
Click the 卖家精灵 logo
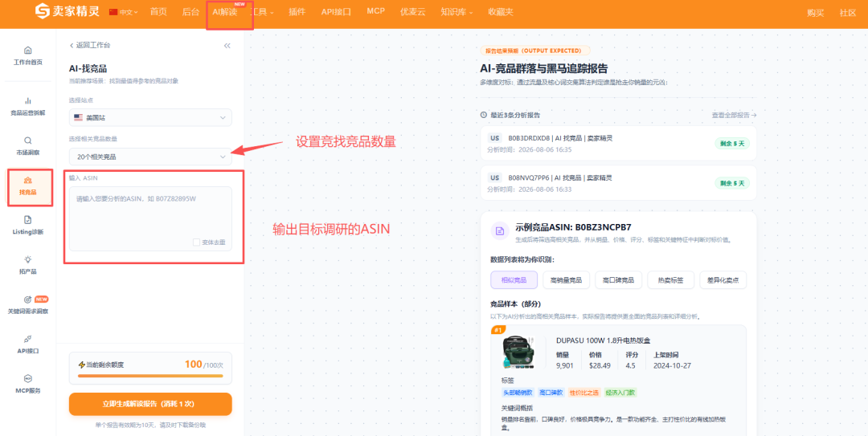(x=68, y=11)
